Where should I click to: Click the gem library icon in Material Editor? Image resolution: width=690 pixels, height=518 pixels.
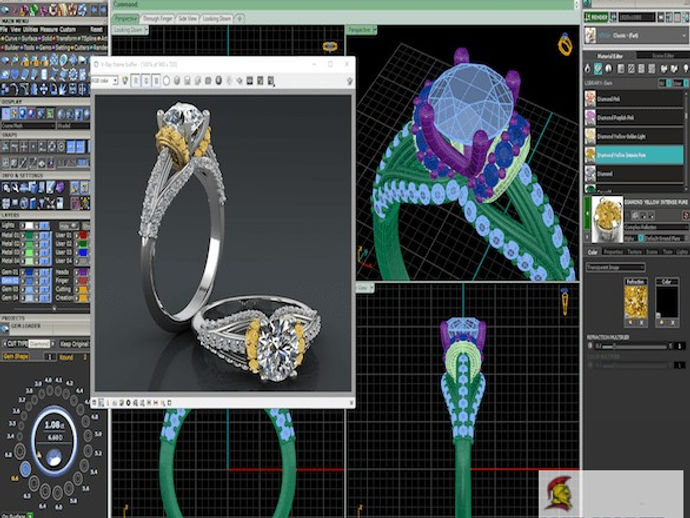coord(598,69)
